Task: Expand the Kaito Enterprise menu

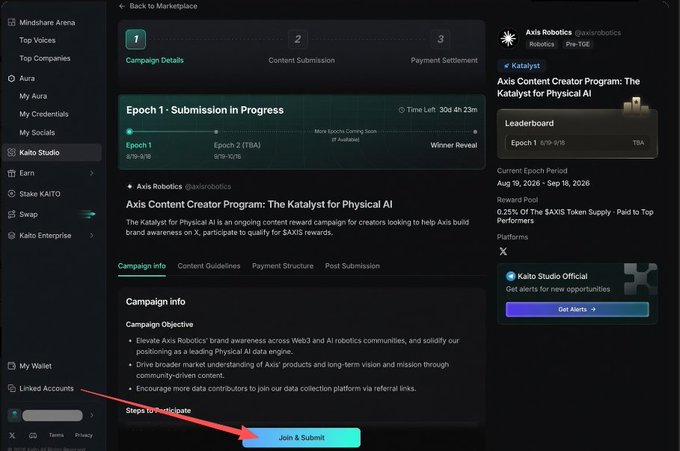Action: click(52, 235)
